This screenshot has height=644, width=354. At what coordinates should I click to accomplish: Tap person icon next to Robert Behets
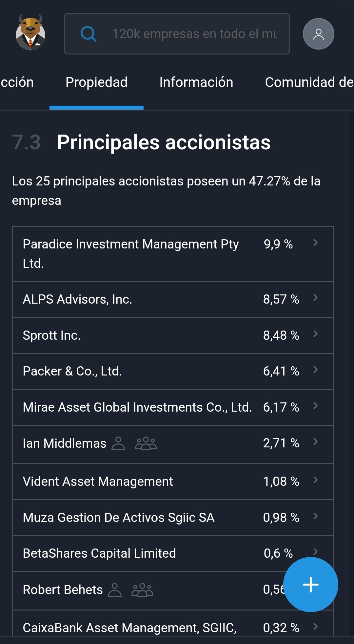point(115,590)
